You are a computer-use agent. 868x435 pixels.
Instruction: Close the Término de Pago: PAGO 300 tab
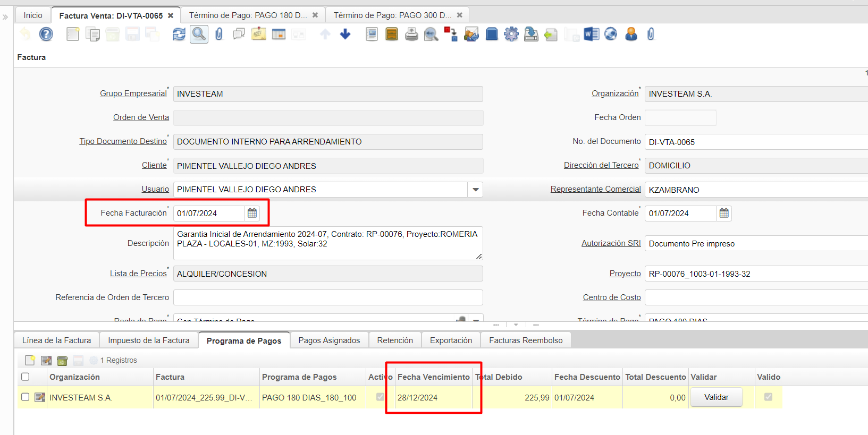click(x=460, y=15)
